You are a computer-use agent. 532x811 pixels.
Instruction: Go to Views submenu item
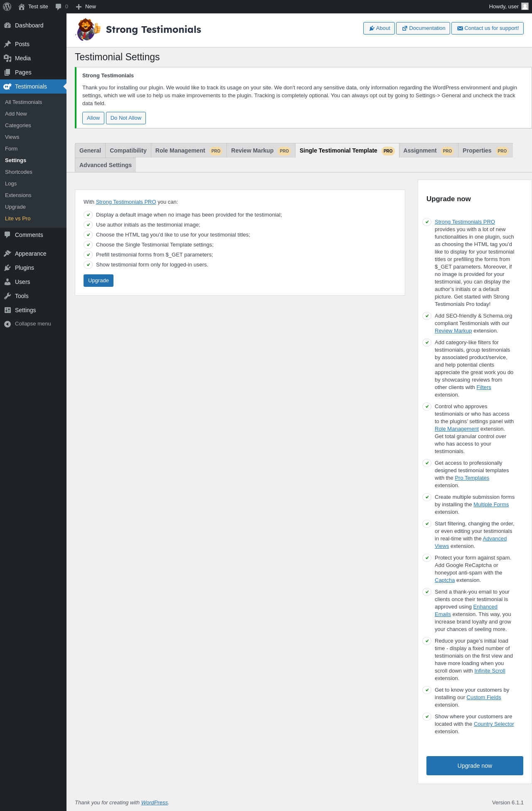click(12, 137)
